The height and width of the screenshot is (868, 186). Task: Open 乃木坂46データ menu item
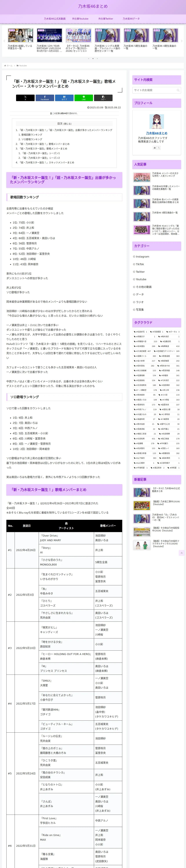point(131,19)
